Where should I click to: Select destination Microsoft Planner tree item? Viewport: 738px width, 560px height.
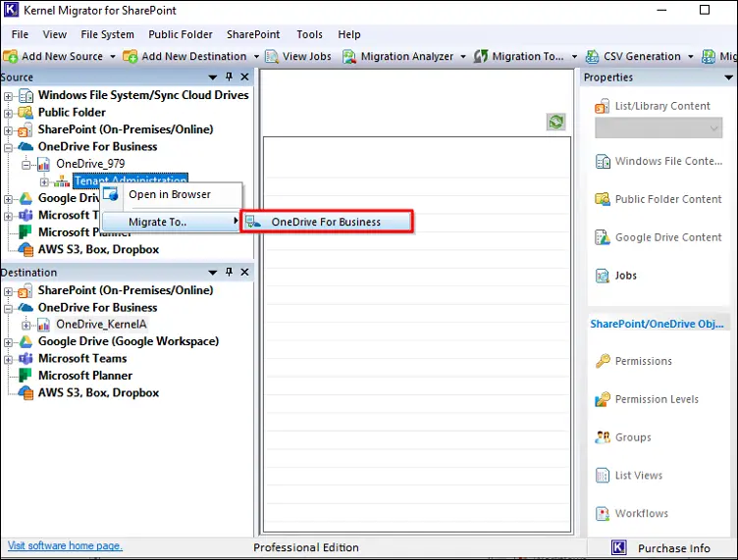(x=85, y=376)
